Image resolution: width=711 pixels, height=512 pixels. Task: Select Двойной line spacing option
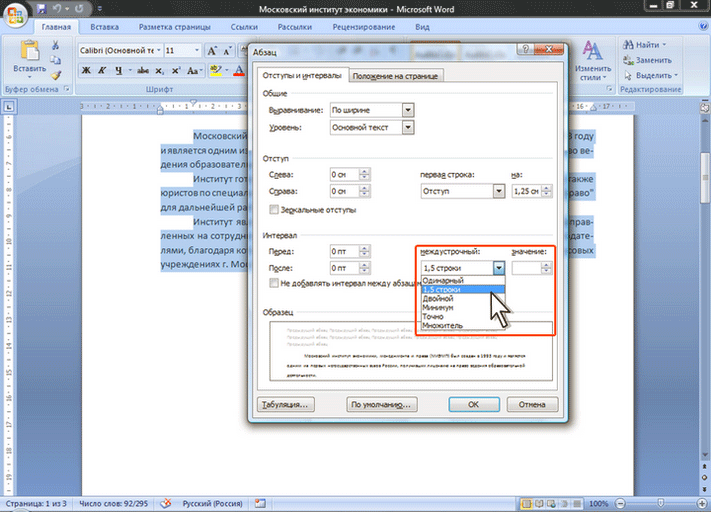coord(463,298)
